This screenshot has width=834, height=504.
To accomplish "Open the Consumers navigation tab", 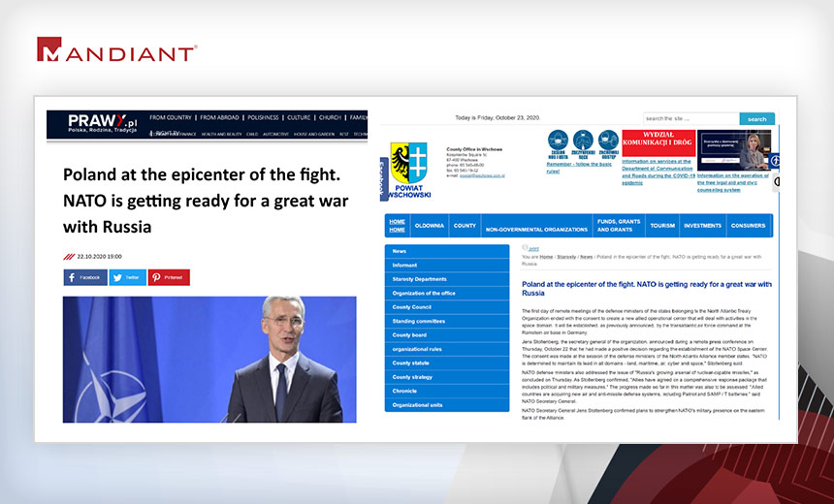I will click(748, 226).
